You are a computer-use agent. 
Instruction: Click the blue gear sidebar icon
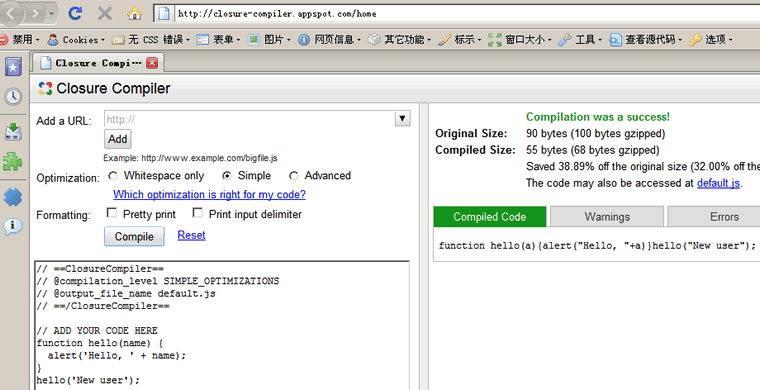(x=13, y=197)
